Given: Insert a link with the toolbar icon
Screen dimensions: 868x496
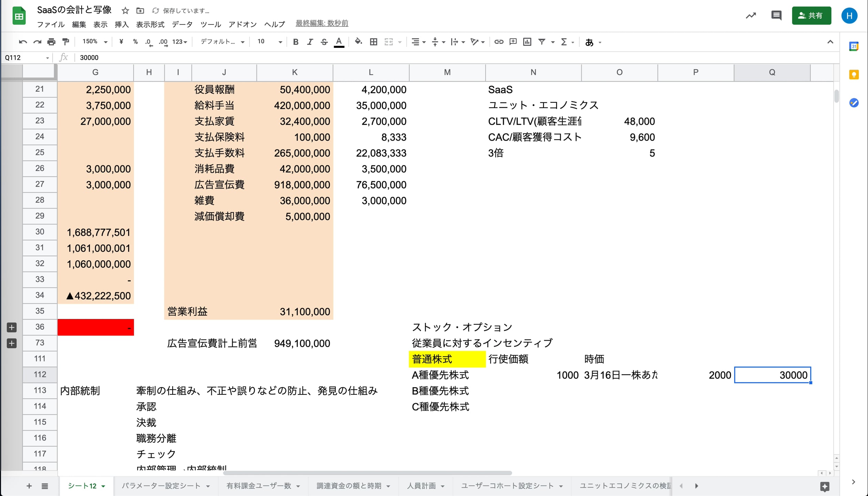Looking at the screenshot, I should click(498, 42).
